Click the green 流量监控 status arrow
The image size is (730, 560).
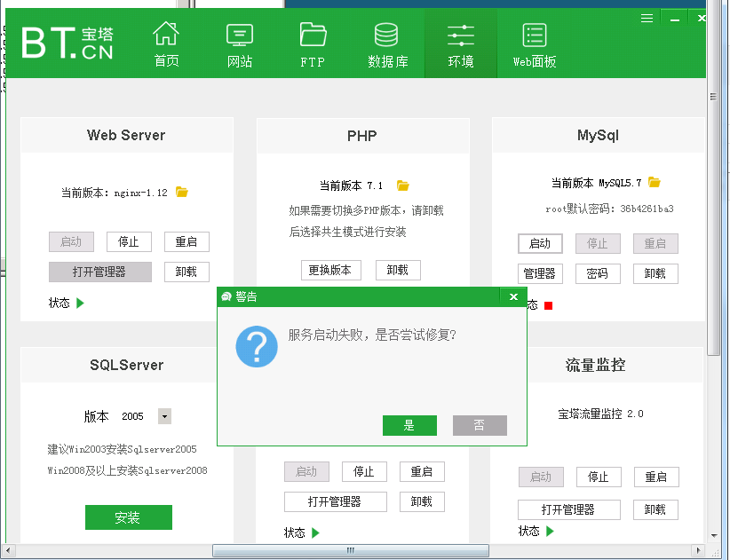[550, 531]
